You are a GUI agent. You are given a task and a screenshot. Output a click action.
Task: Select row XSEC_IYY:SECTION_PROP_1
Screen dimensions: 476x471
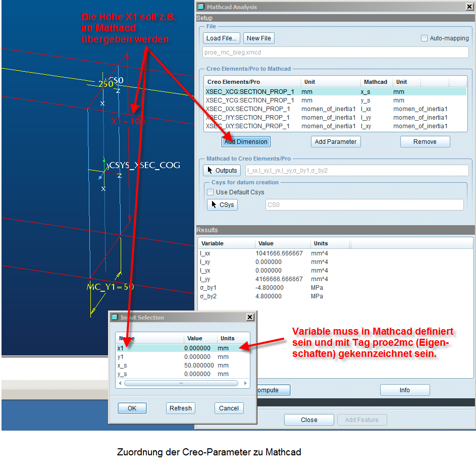[x=336, y=117]
